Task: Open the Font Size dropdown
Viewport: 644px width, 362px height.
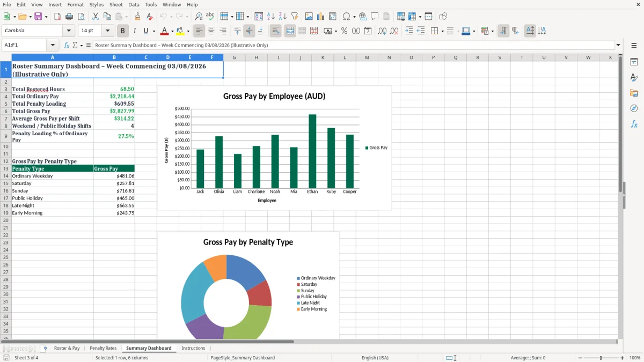Action: pos(107,31)
